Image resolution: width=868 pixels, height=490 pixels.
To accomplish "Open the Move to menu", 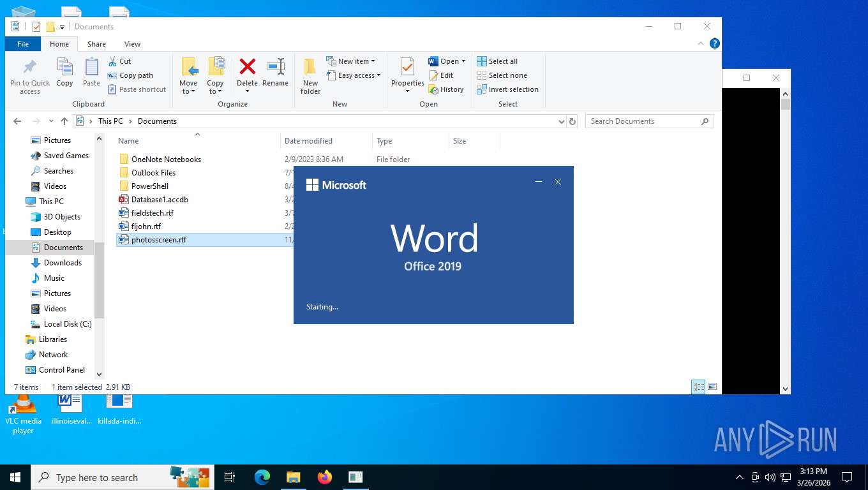I will click(x=188, y=76).
